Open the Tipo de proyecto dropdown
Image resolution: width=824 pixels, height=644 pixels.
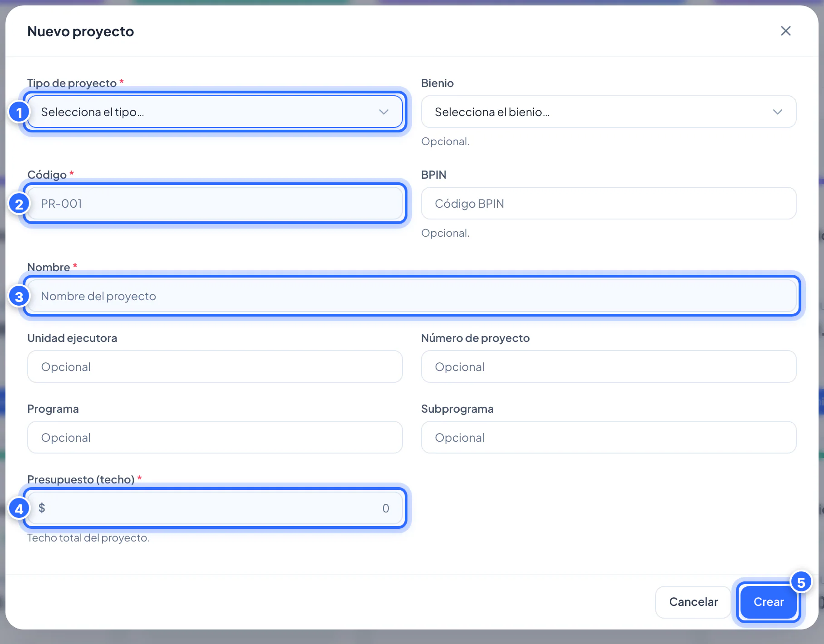tap(215, 112)
